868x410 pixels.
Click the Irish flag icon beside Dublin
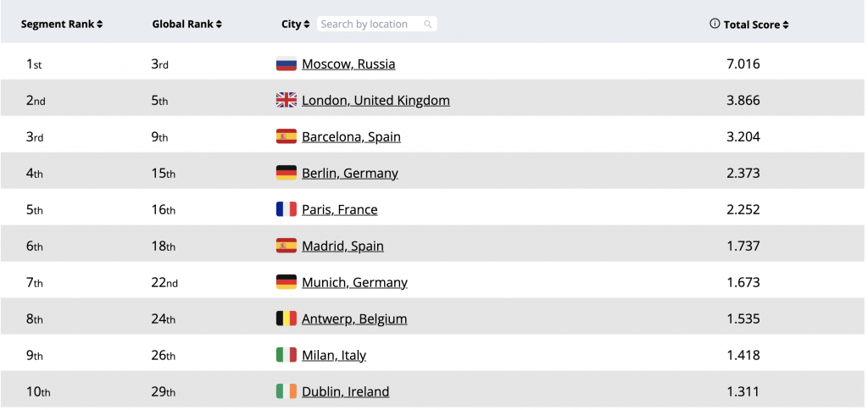click(x=287, y=392)
